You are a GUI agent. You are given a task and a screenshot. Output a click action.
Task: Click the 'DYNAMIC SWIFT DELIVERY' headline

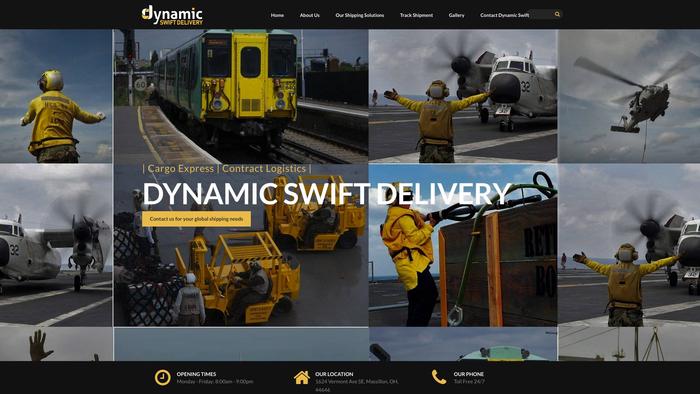[327, 194]
